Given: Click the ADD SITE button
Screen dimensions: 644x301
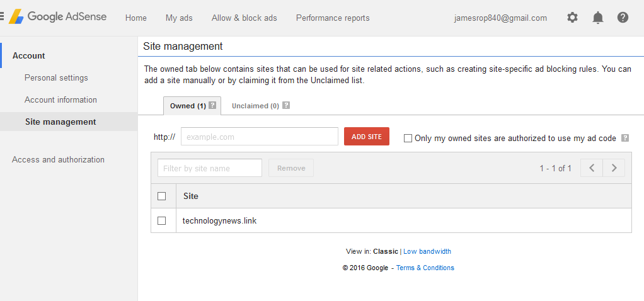Looking at the screenshot, I should coord(366,137).
